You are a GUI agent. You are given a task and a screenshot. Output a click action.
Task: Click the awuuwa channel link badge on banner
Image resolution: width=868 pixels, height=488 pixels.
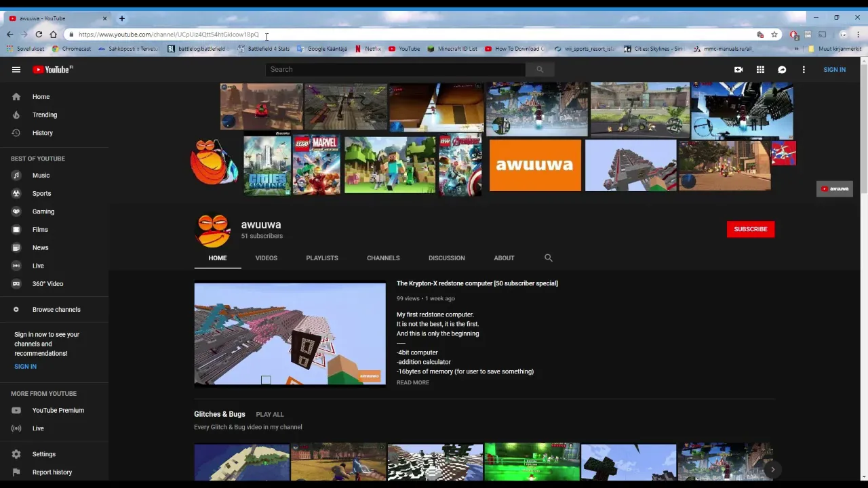(x=835, y=188)
